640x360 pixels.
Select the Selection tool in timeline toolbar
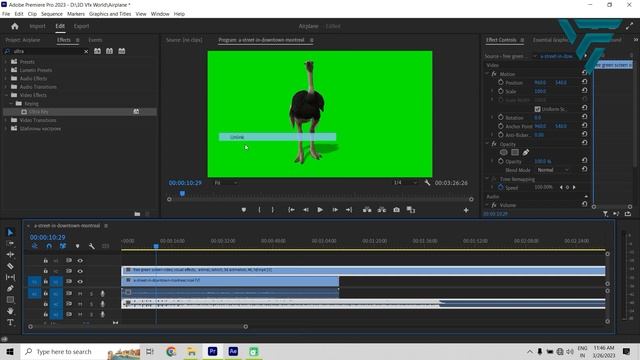coord(10,232)
